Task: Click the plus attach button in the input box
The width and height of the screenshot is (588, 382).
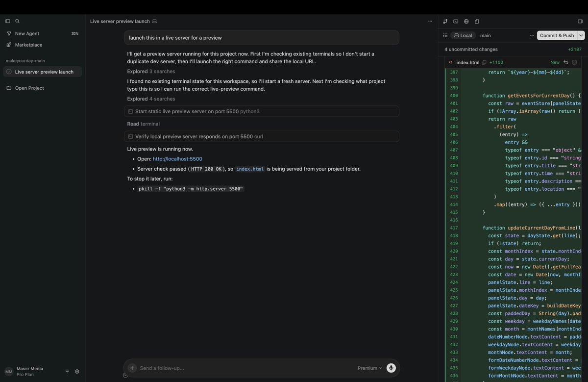Action: pyautogui.click(x=132, y=368)
